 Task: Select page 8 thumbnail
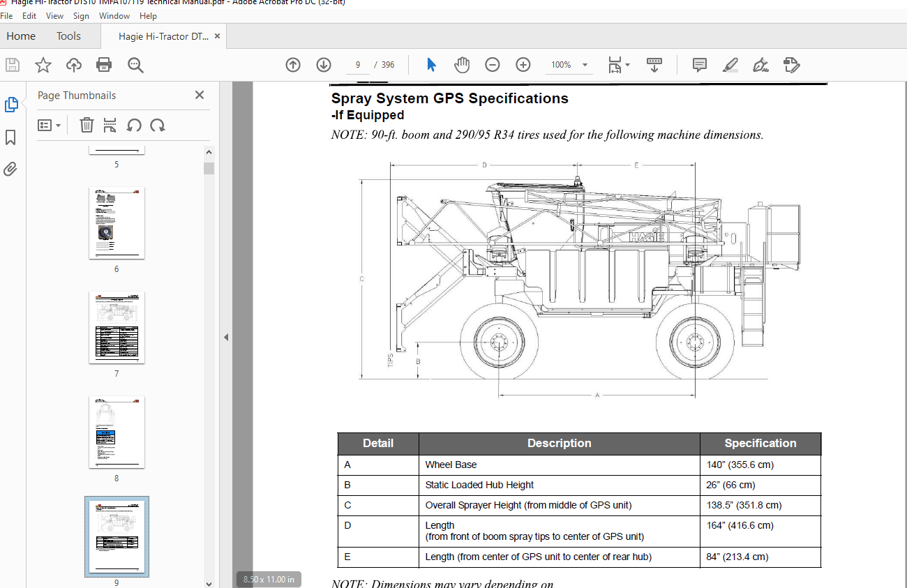(117, 432)
